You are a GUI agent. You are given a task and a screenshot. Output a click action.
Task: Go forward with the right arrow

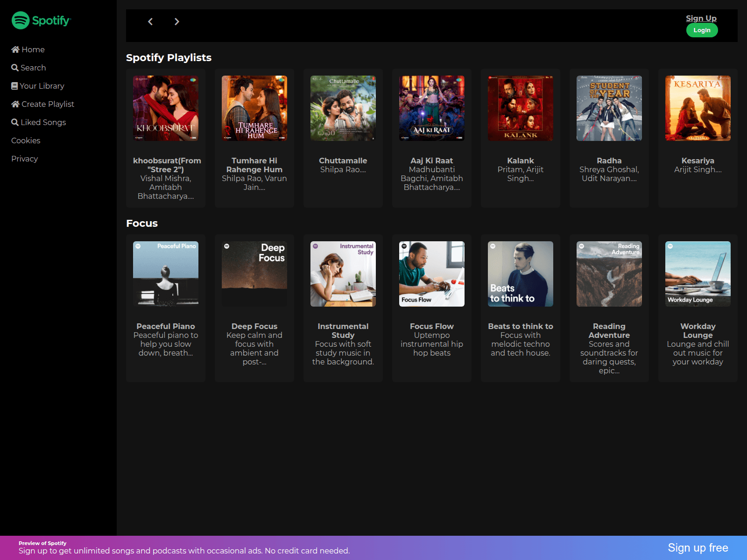click(176, 21)
